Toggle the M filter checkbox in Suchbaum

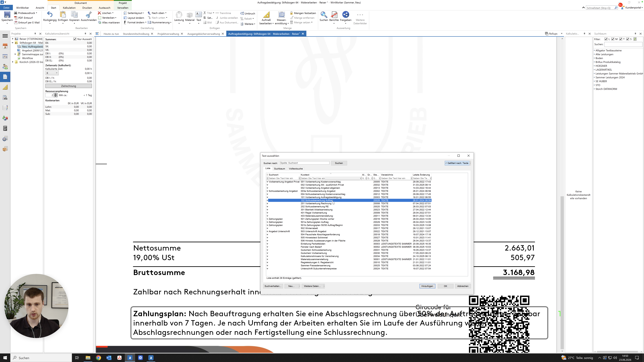click(613, 39)
